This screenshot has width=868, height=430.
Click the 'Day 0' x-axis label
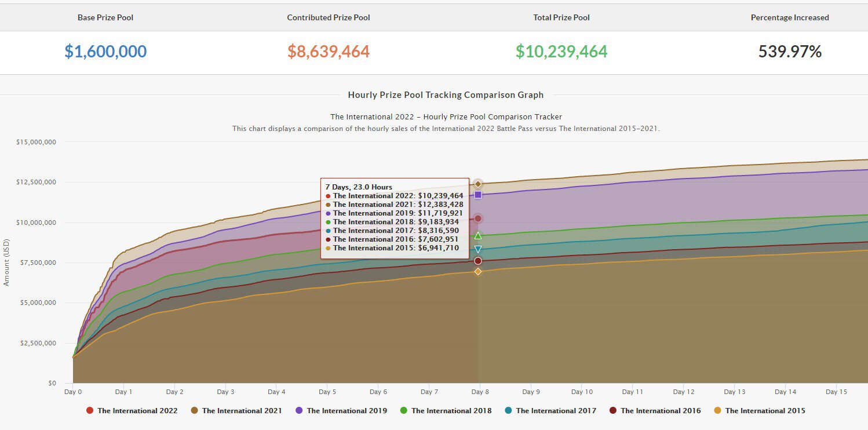pyautogui.click(x=73, y=392)
